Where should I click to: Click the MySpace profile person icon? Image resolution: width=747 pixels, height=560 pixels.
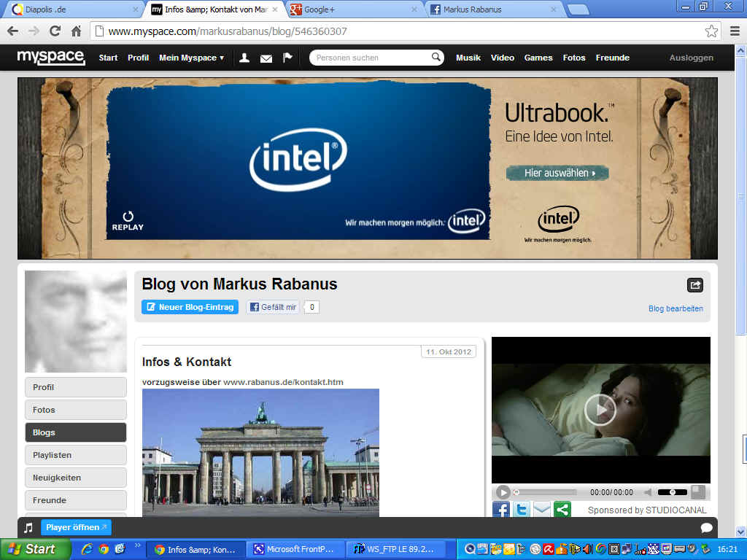coord(244,58)
